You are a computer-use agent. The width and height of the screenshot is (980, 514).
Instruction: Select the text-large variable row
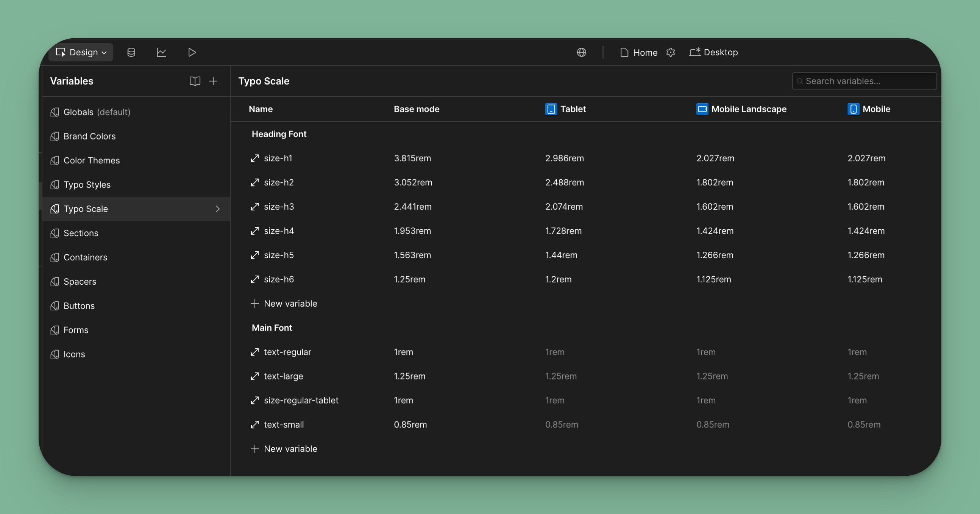[283, 376]
